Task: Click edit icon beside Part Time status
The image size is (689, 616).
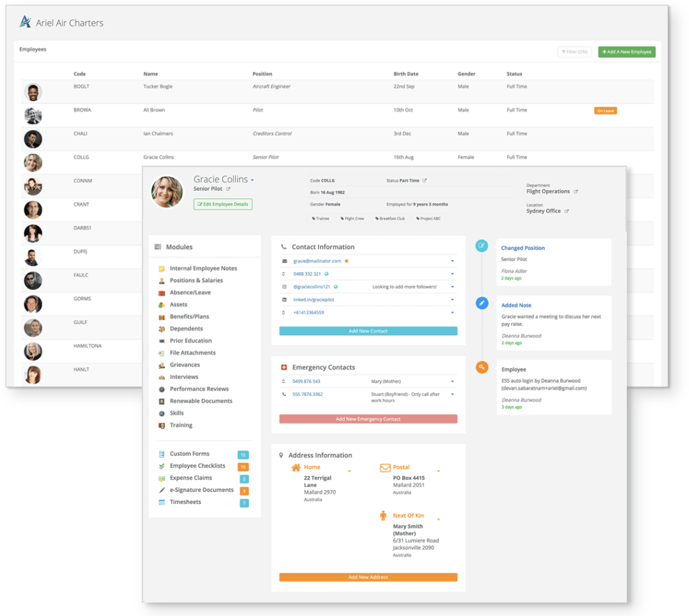Action: (425, 181)
